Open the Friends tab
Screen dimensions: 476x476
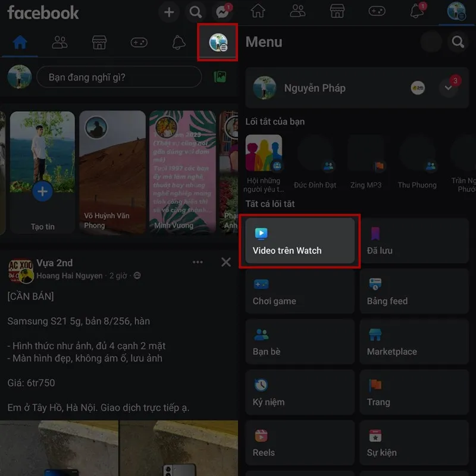pos(59,42)
